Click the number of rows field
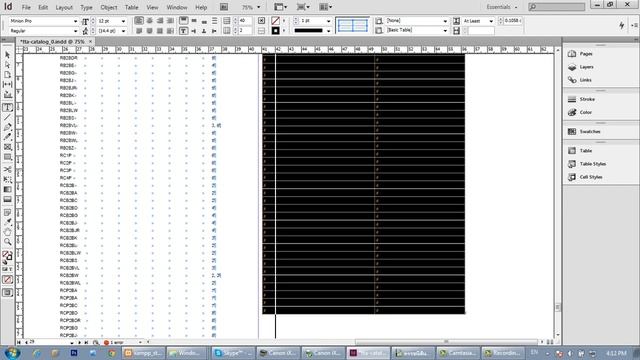This screenshot has width=640, height=360. coord(245,20)
